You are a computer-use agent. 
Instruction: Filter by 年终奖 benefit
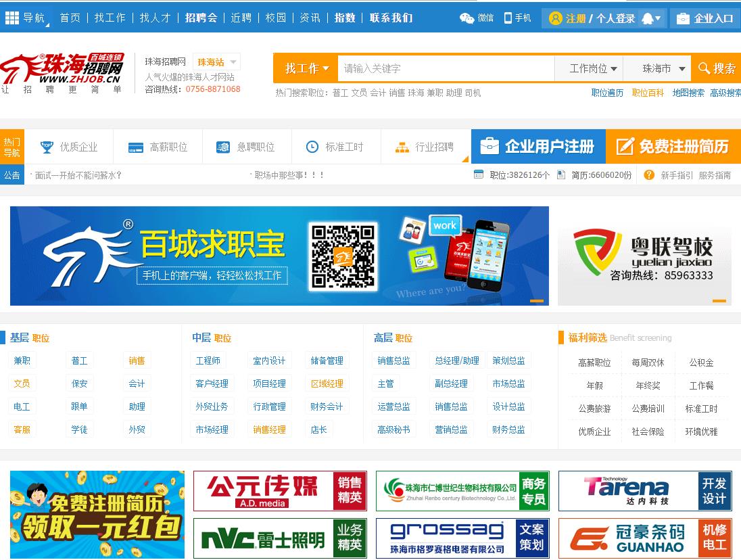pyautogui.click(x=648, y=386)
